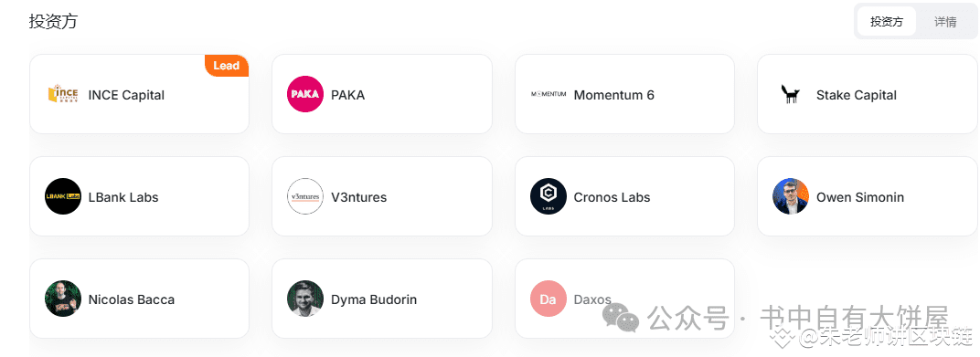This screenshot has width=980, height=357.
Task: Click the Stake Capital fox icon
Action: tap(791, 94)
